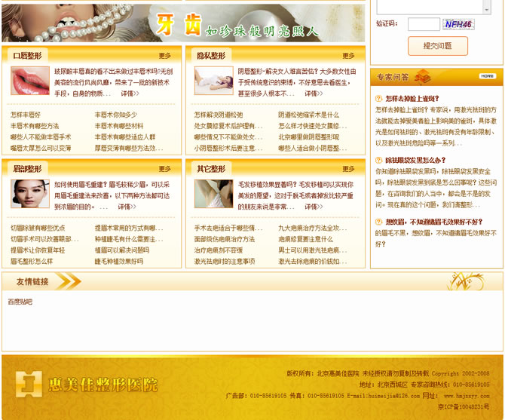Click question icon beside 怎样去掉脸上雀斑

pos(379,99)
